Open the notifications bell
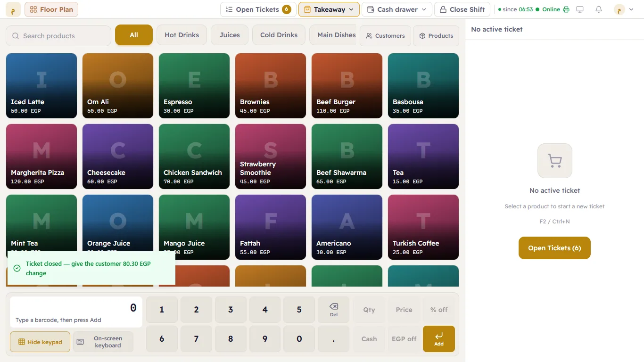This screenshot has width=644, height=362. (x=599, y=9)
